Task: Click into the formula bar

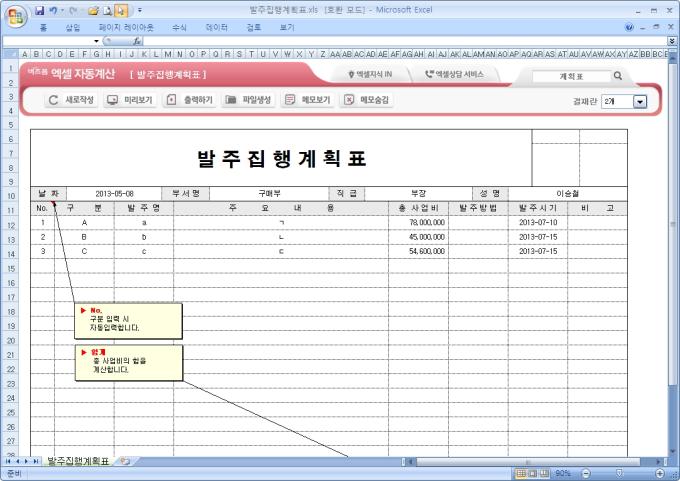Action: [x=405, y=41]
